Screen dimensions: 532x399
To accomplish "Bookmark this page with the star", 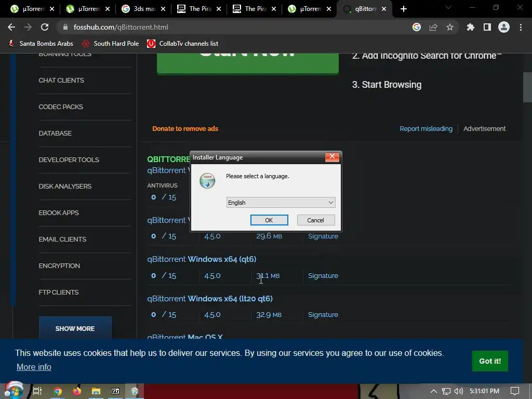I will pos(450,27).
